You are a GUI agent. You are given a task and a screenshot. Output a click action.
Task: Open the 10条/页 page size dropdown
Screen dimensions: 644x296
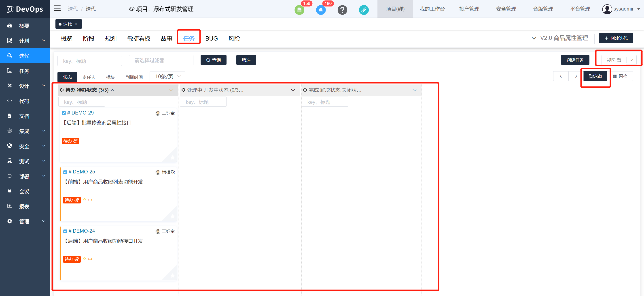point(167,76)
